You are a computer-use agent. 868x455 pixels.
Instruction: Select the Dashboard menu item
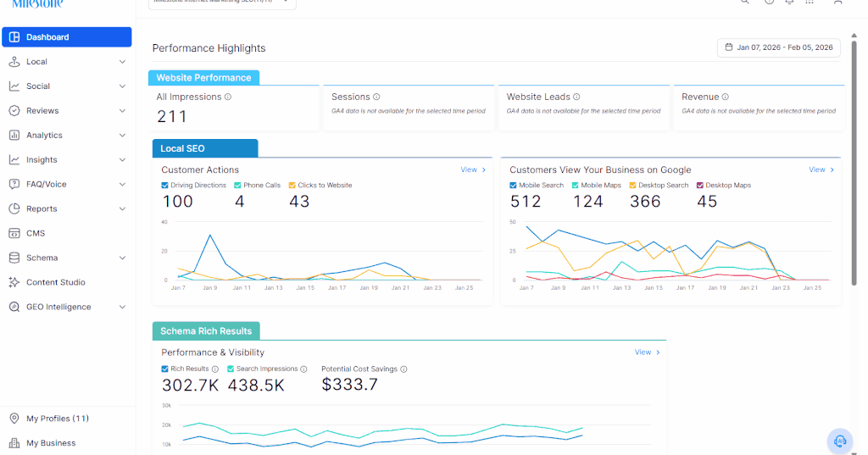(66, 37)
